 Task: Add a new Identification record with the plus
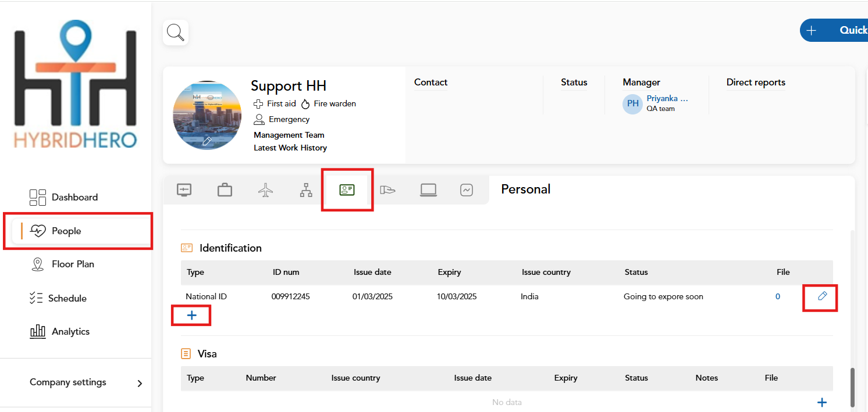(x=191, y=315)
